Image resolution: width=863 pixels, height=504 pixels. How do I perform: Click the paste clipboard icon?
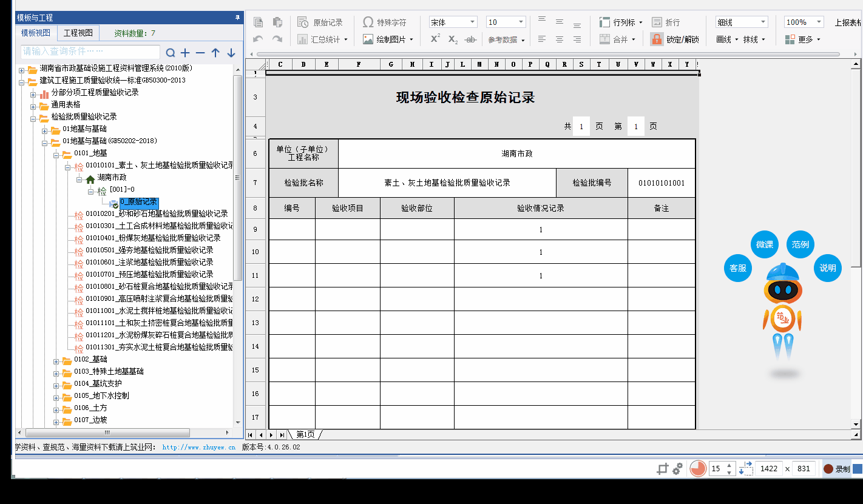point(277,22)
